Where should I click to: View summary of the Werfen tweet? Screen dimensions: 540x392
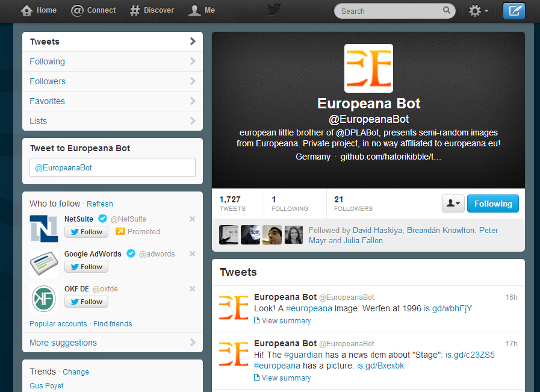click(x=286, y=321)
